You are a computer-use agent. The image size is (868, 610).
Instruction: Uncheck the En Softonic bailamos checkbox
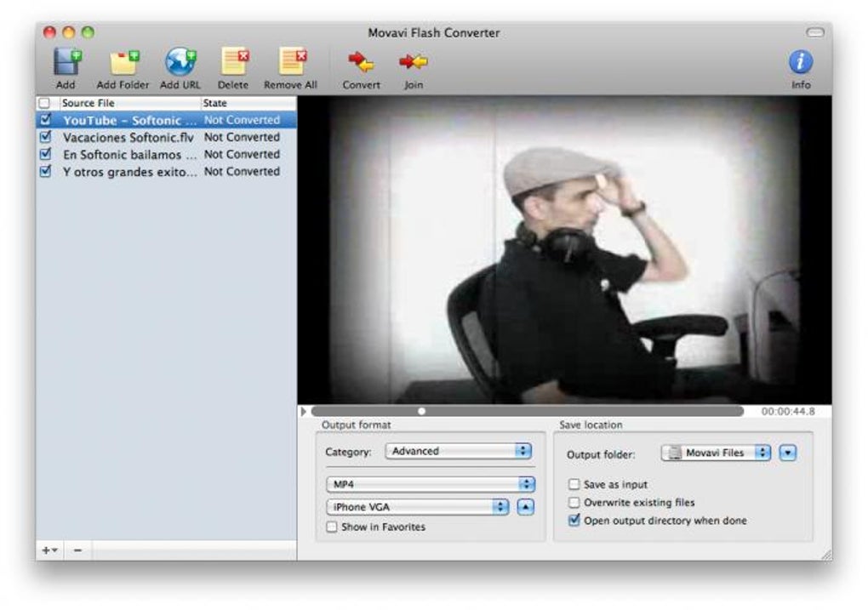(45, 154)
